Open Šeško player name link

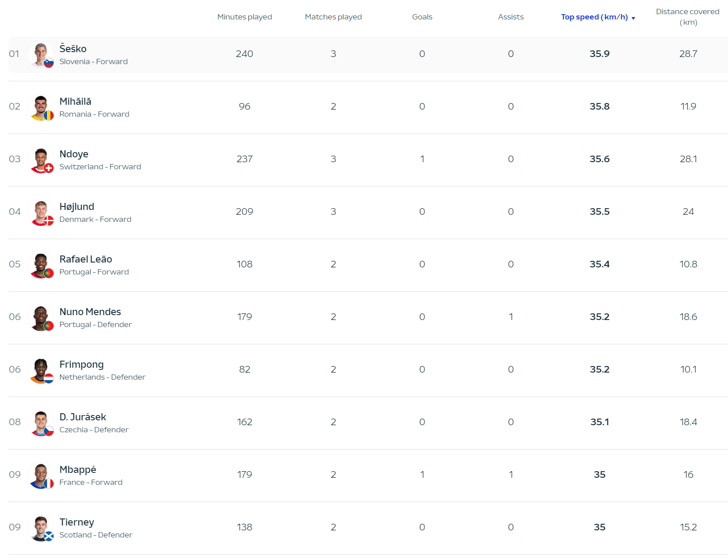[x=73, y=49]
